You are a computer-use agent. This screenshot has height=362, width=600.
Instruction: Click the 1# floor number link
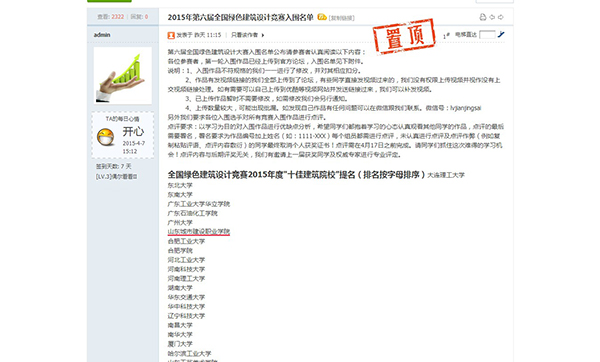click(446, 36)
